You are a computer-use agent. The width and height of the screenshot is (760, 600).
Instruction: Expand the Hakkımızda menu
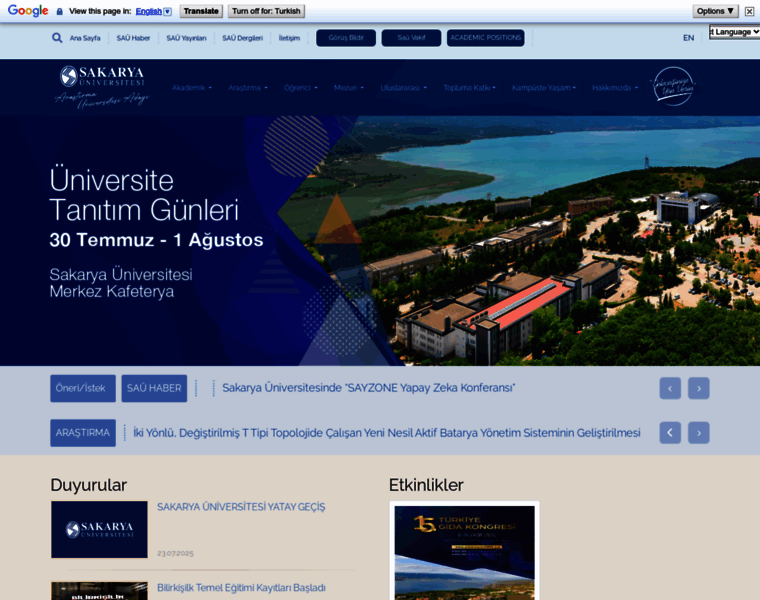615,88
